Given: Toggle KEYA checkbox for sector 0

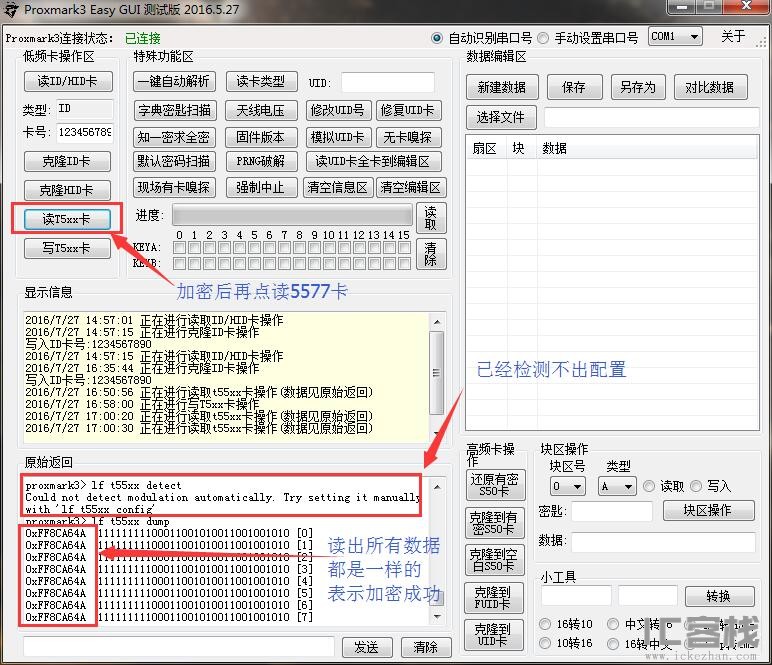Looking at the screenshot, I should 179,248.
